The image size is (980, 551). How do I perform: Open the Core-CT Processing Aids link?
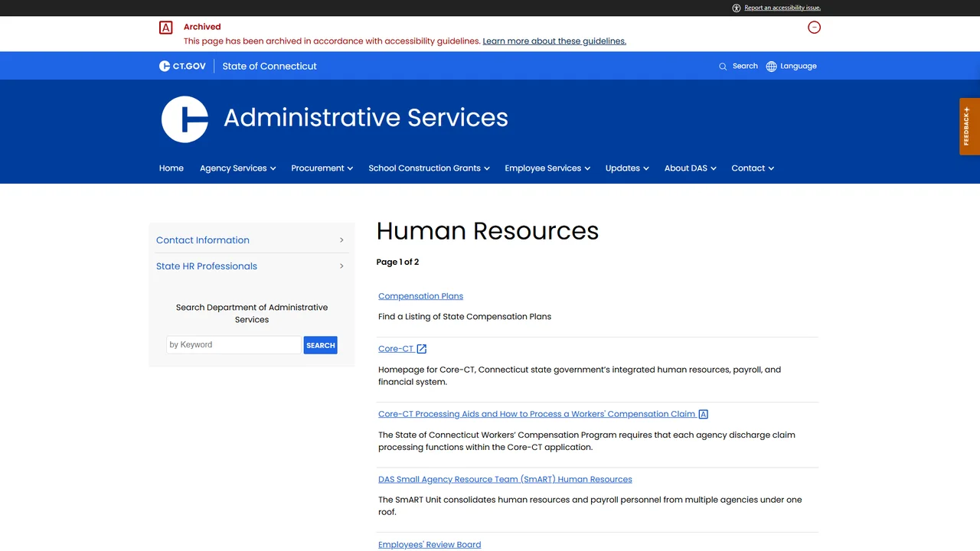pos(537,414)
